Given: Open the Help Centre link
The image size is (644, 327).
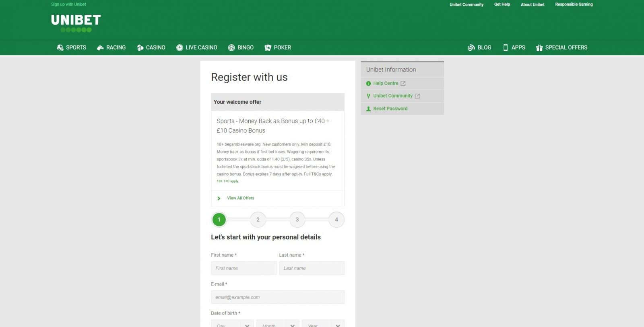Looking at the screenshot, I should (x=386, y=83).
